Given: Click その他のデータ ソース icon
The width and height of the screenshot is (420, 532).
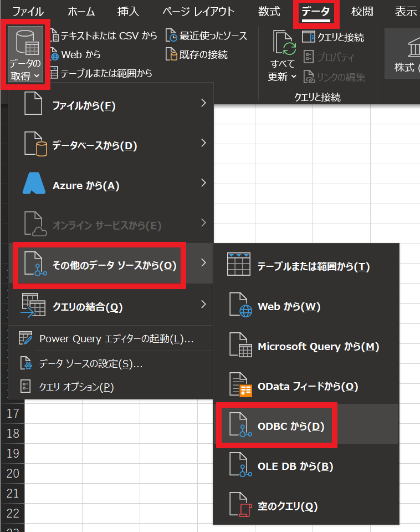Looking at the screenshot, I should pos(35,264).
